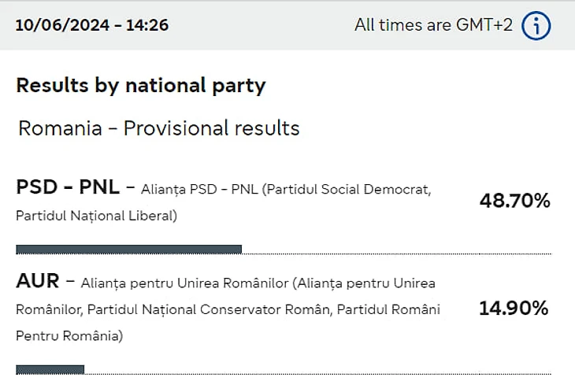Click the "Partidul Români" text in AUR description
The width and height of the screenshot is (575, 392).
click(389, 310)
